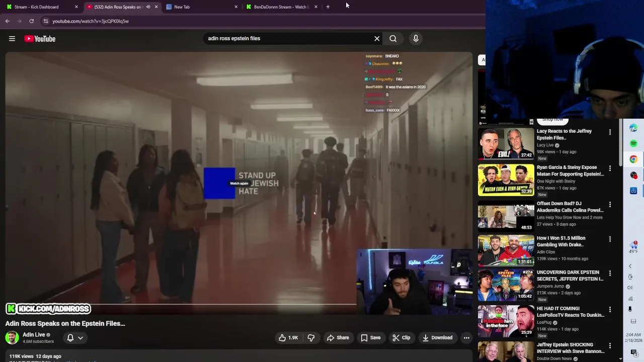Start voice search with the microphone icon

pyautogui.click(x=416, y=38)
